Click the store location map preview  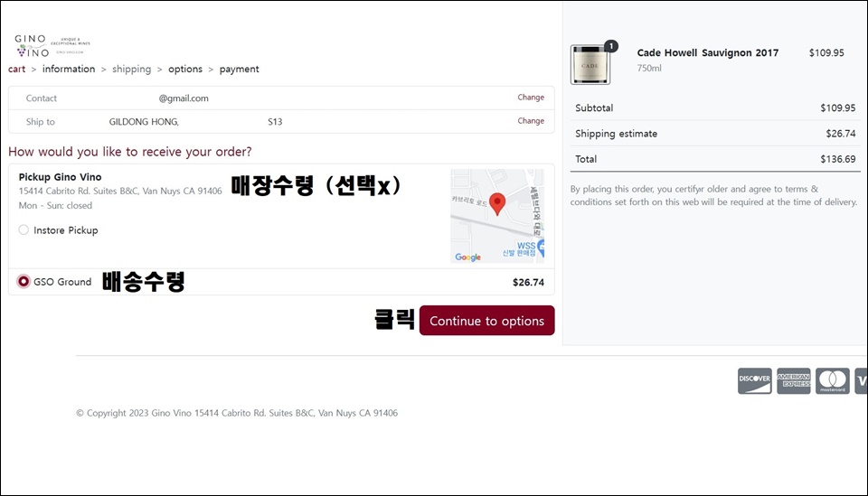click(x=497, y=216)
